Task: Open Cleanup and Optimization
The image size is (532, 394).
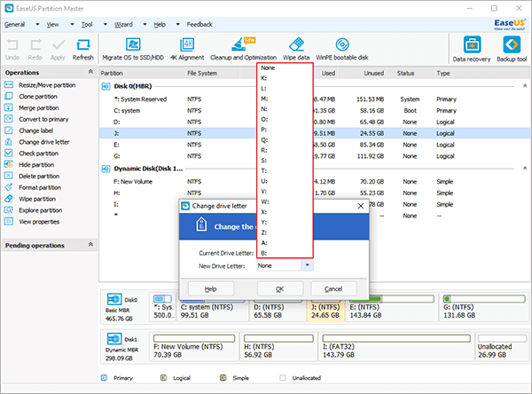Action: pyautogui.click(x=243, y=50)
